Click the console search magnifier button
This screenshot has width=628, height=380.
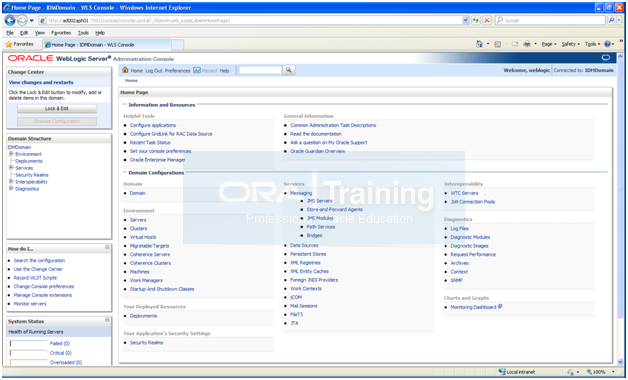coord(288,70)
